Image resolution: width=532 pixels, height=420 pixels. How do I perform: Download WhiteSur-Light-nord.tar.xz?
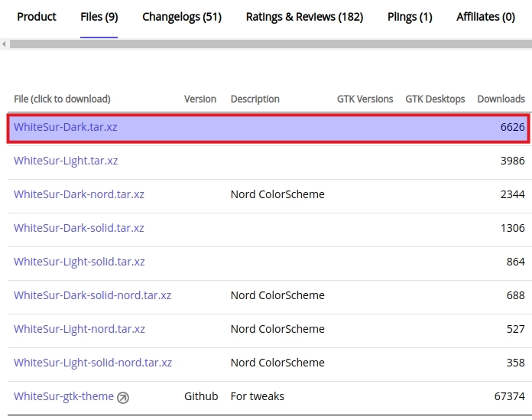pyautogui.click(x=79, y=329)
